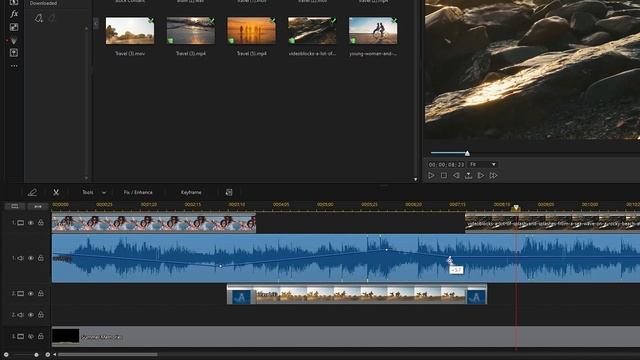Click the timeline horizontal scrollbar
This screenshot has height=360, width=640.
108,355
